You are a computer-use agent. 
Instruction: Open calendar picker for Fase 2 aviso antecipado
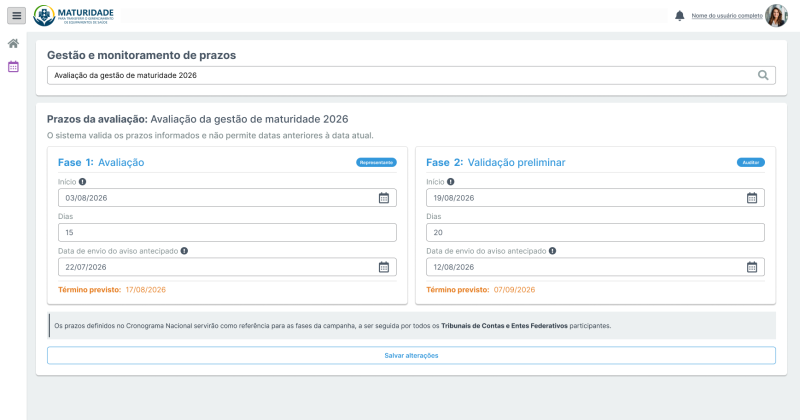752,267
